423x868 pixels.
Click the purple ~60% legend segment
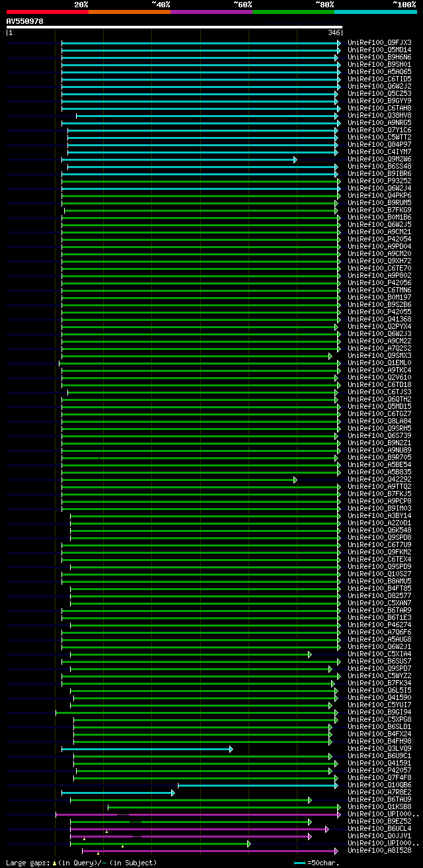[x=211, y=11]
